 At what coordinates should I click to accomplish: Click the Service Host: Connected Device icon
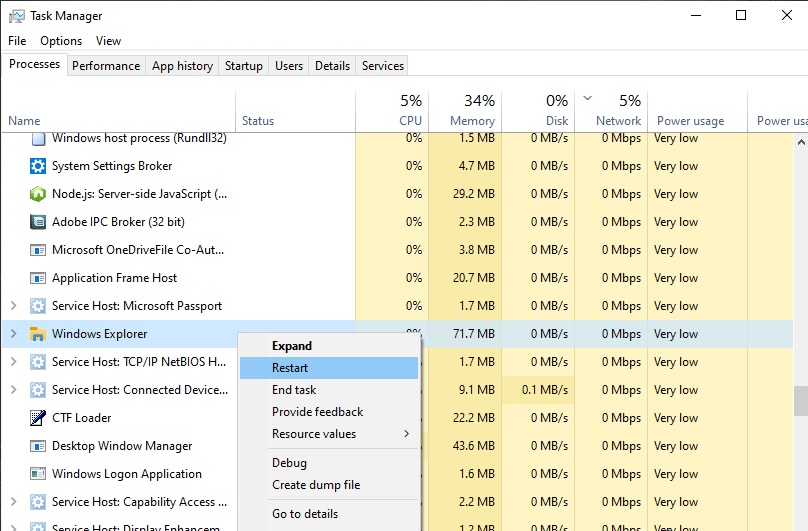click(38, 390)
